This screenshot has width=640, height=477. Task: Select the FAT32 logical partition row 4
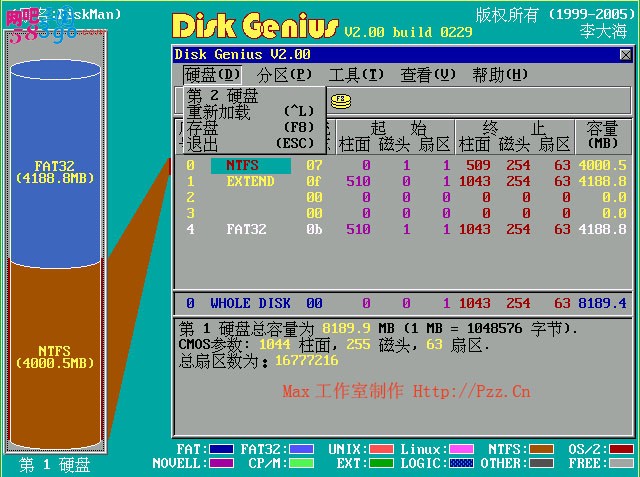(406, 229)
